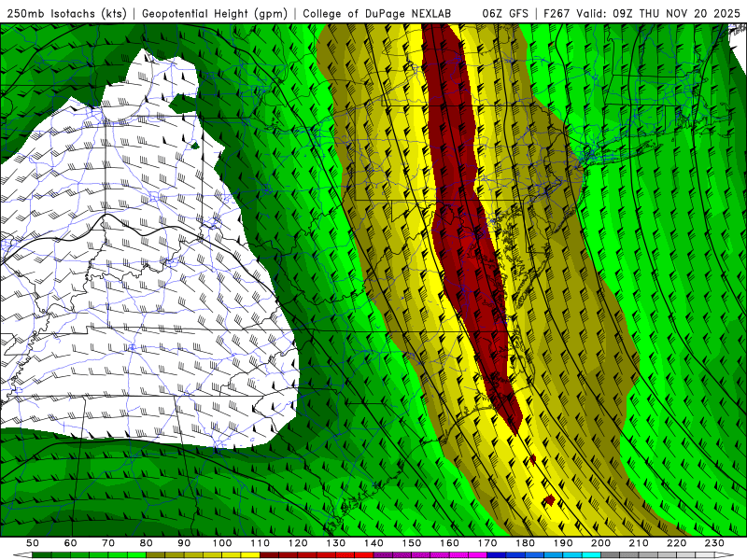
Task: Click the "230" label on the color scale
Action: click(x=714, y=543)
